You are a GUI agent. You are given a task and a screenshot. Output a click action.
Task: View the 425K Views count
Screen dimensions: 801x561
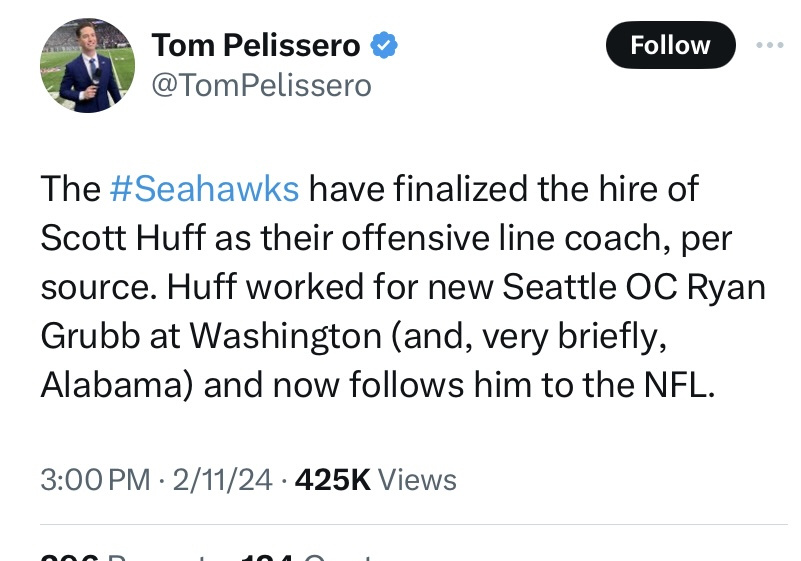pos(374,480)
